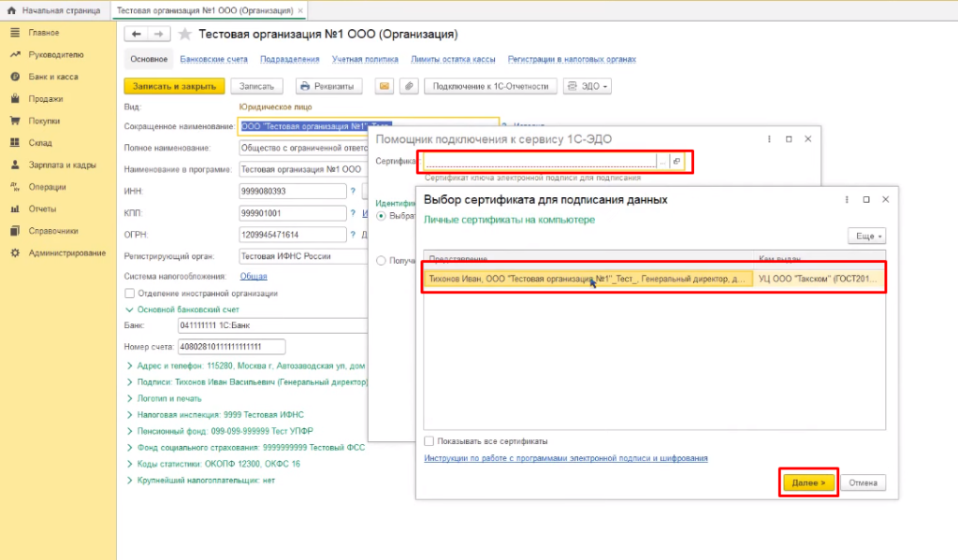Open the more-options menu of 1С-ЭДО assistant
Image resolution: width=958 pixels, height=560 pixels.
pyautogui.click(x=769, y=139)
